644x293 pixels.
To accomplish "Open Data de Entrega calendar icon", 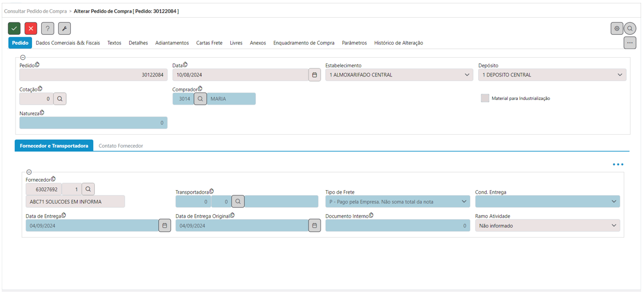I will point(165,226).
